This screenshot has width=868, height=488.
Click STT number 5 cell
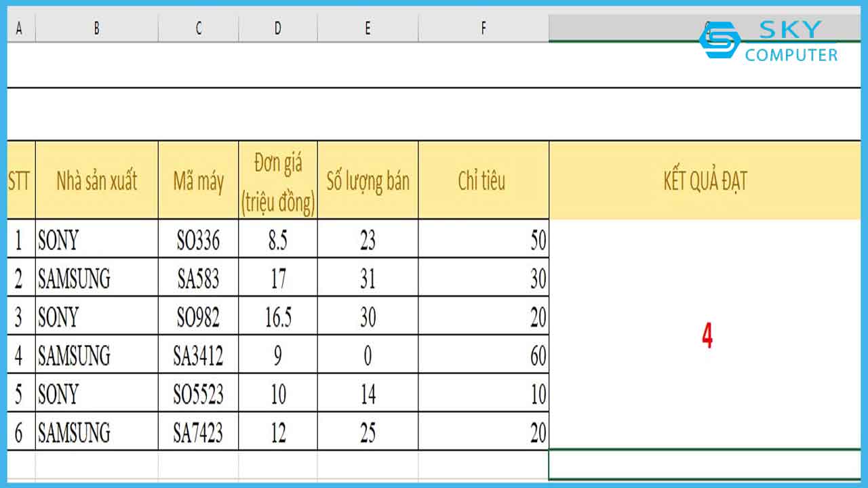pyautogui.click(x=21, y=393)
